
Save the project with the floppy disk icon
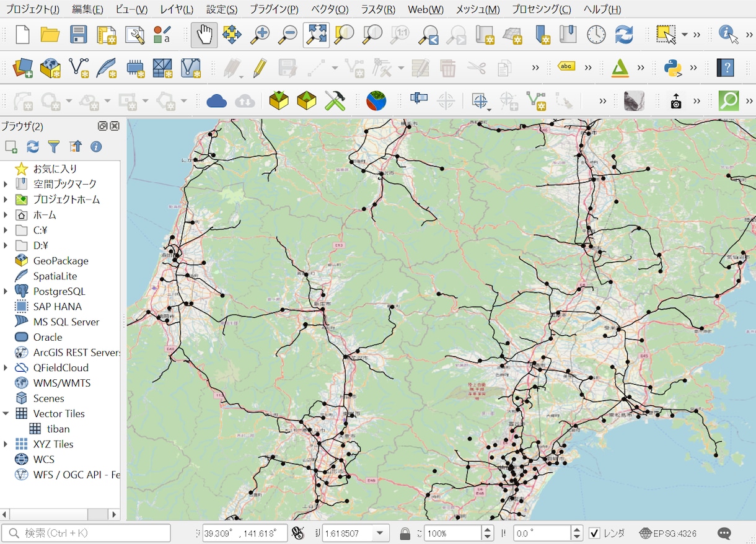coord(78,35)
